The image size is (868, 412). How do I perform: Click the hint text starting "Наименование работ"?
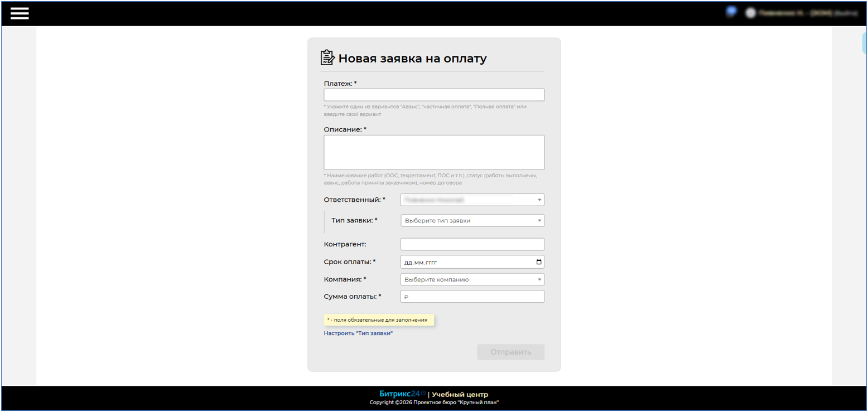[x=430, y=178]
